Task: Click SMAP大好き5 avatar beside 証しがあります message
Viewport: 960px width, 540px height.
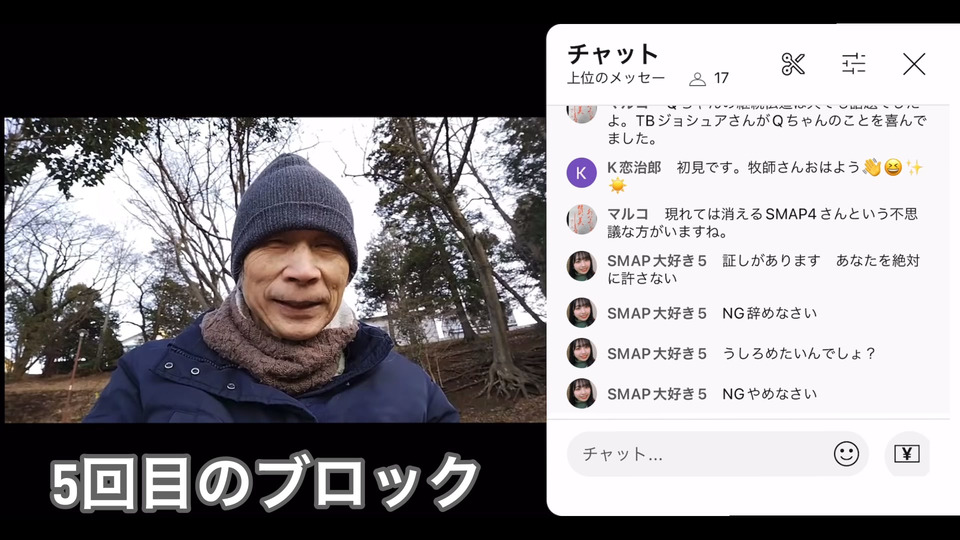Action: pyautogui.click(x=581, y=266)
